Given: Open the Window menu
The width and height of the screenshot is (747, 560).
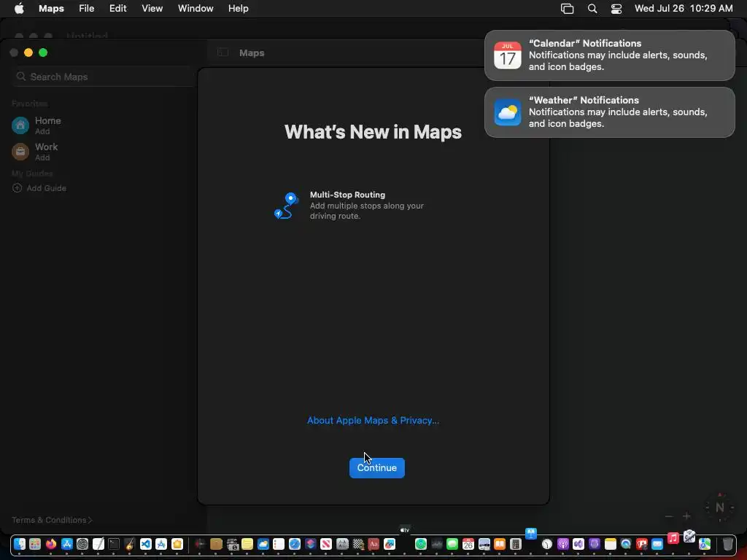Looking at the screenshot, I should pyautogui.click(x=196, y=9).
